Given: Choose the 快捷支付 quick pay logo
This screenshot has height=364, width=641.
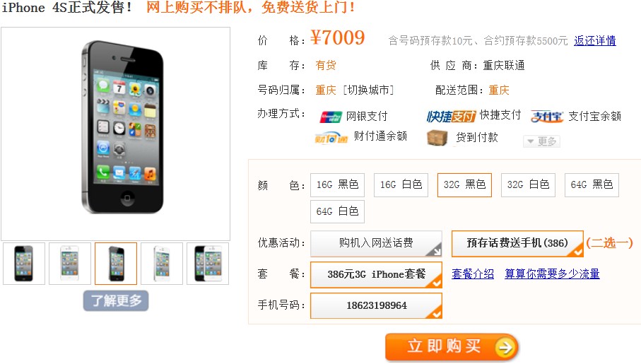Looking at the screenshot, I should [x=451, y=117].
